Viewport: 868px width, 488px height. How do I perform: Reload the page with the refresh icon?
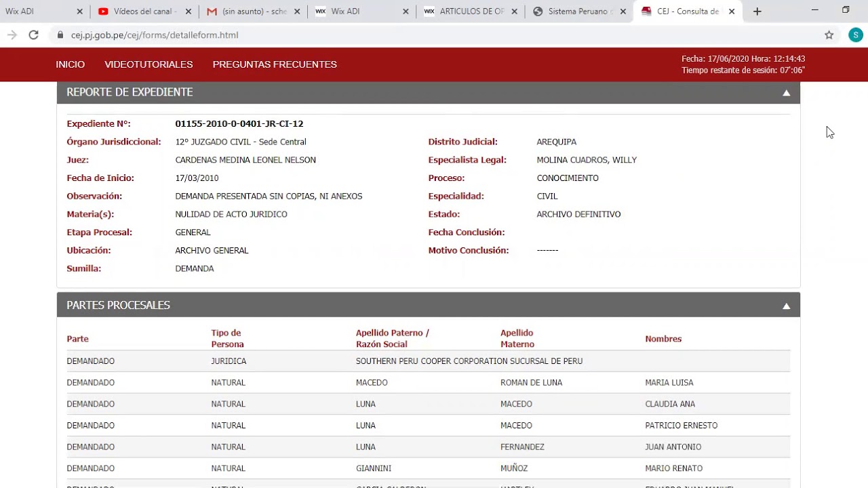click(x=33, y=35)
